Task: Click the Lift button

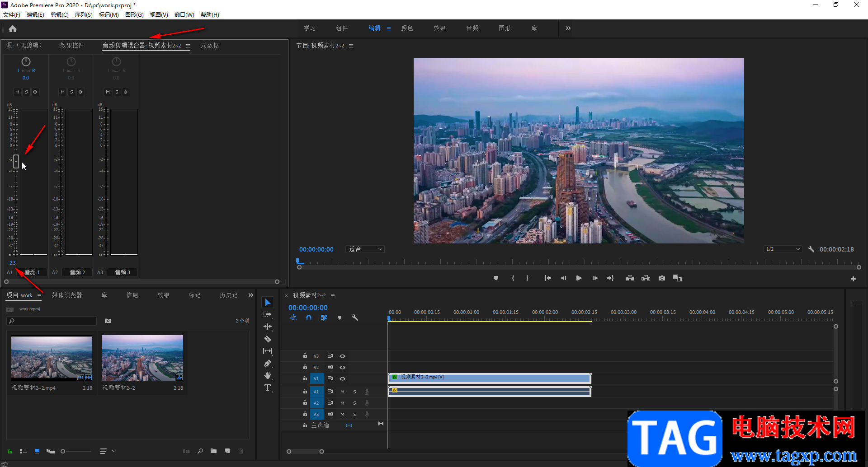Action: 630,278
